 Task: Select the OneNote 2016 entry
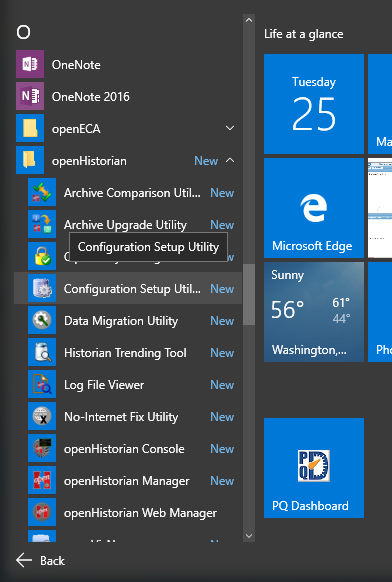click(128, 96)
